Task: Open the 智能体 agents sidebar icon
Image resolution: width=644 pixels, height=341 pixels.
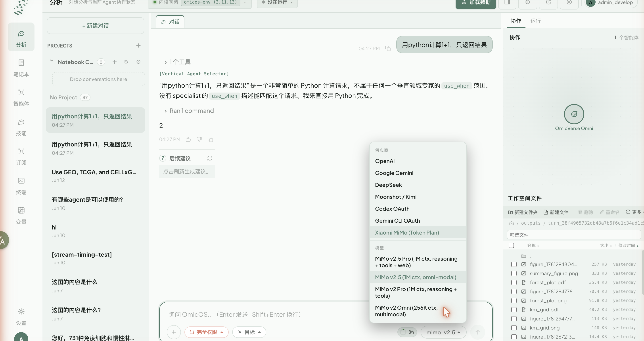Action: (x=21, y=97)
